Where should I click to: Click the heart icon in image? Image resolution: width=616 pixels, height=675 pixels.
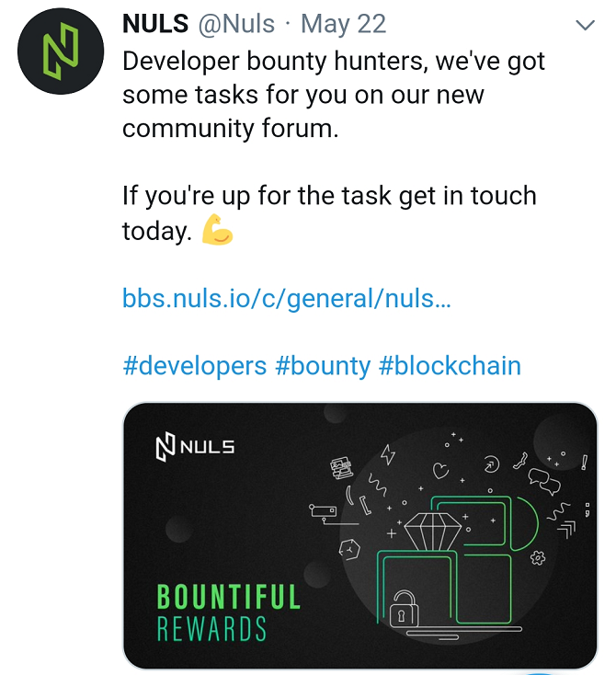click(x=440, y=471)
